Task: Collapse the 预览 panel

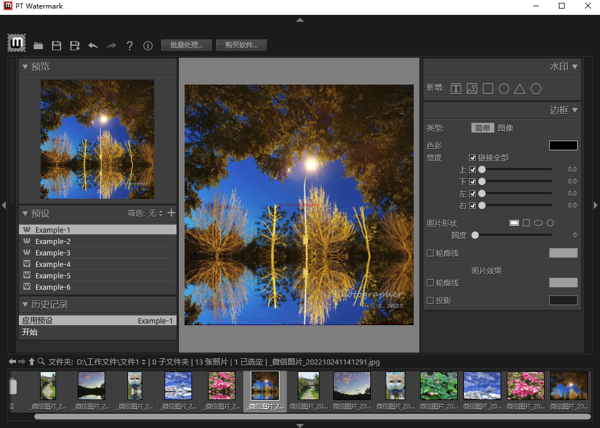Action: point(25,67)
